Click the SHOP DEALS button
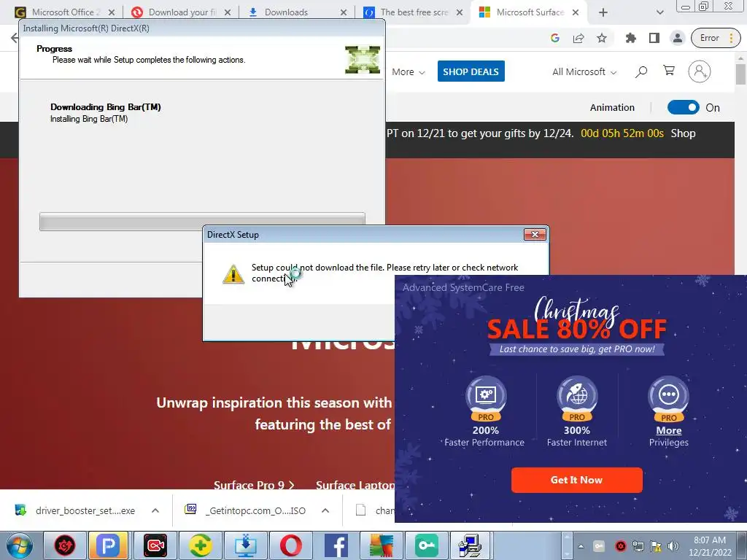Screen dimensions: 747x560 (471, 71)
